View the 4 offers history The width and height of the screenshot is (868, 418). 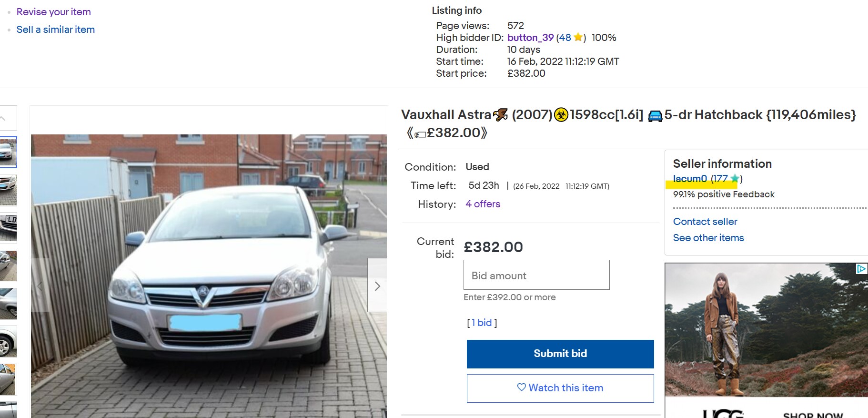[x=483, y=204]
